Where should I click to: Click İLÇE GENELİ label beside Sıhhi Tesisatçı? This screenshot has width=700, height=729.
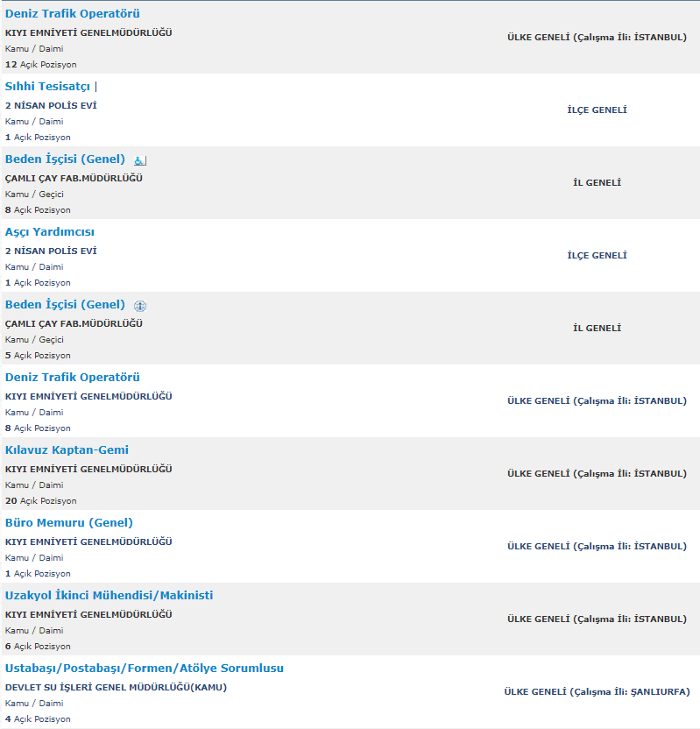tap(597, 110)
